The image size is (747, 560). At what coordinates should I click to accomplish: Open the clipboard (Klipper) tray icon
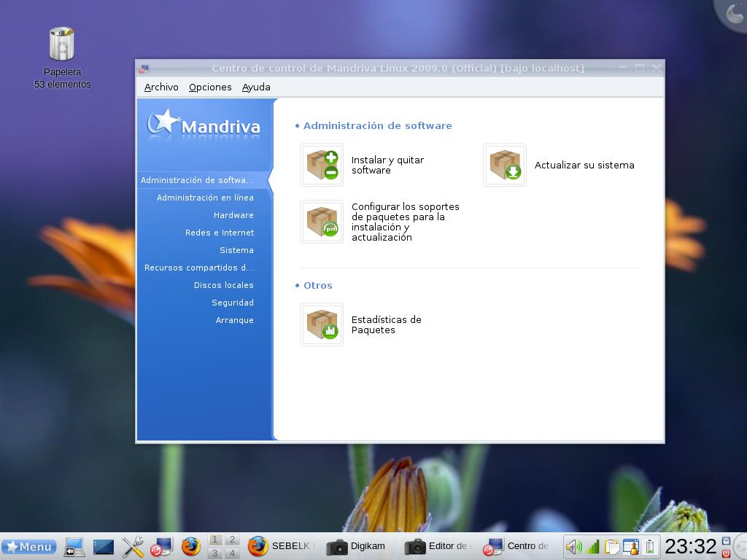612,547
